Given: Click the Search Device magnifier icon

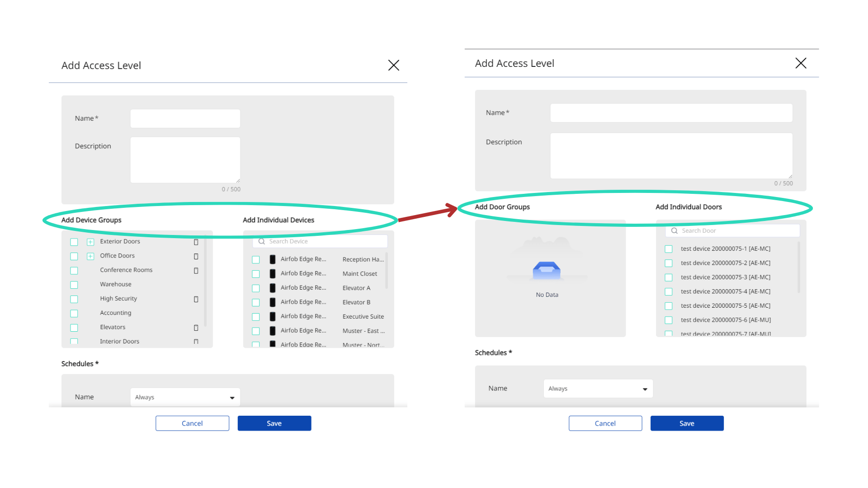Looking at the screenshot, I should pos(261,242).
